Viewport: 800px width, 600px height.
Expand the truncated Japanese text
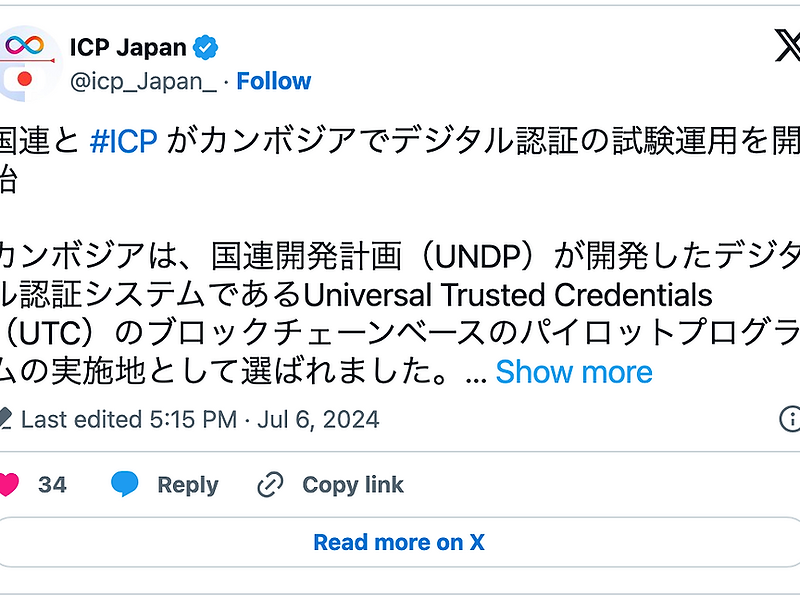click(575, 372)
